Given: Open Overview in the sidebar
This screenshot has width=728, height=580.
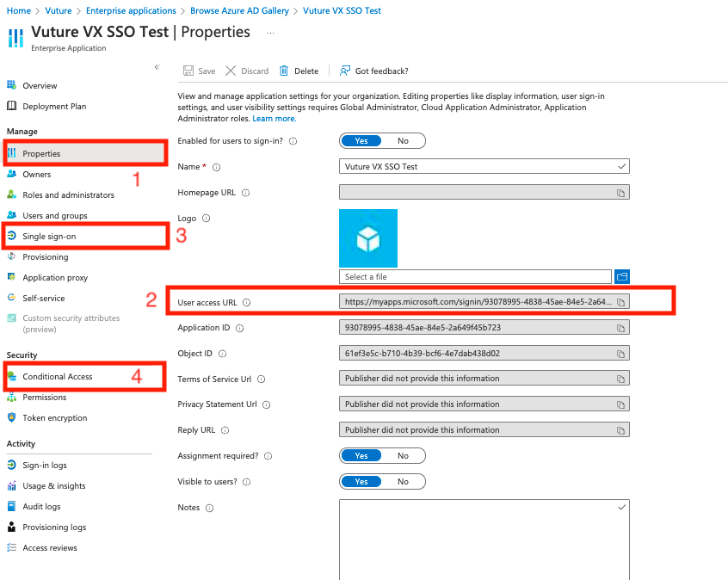Looking at the screenshot, I should tap(40, 85).
